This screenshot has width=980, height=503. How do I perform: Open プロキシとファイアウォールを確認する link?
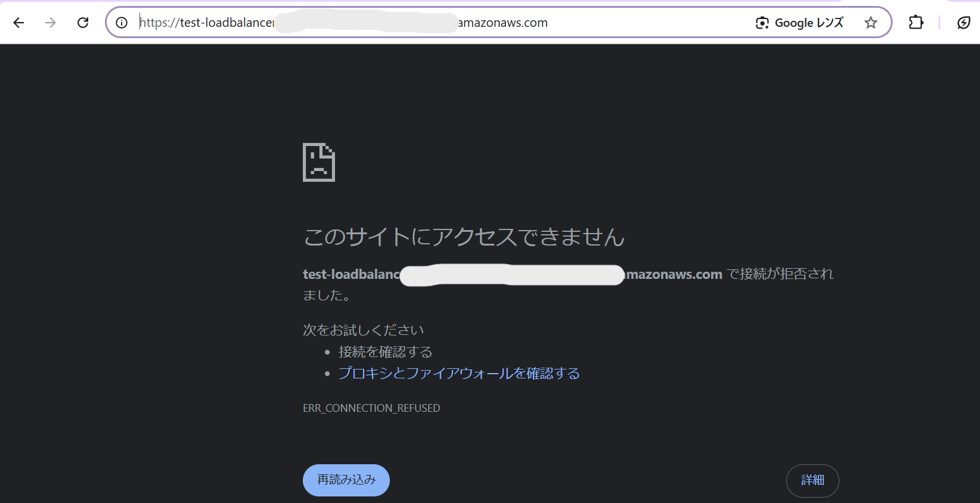459,373
